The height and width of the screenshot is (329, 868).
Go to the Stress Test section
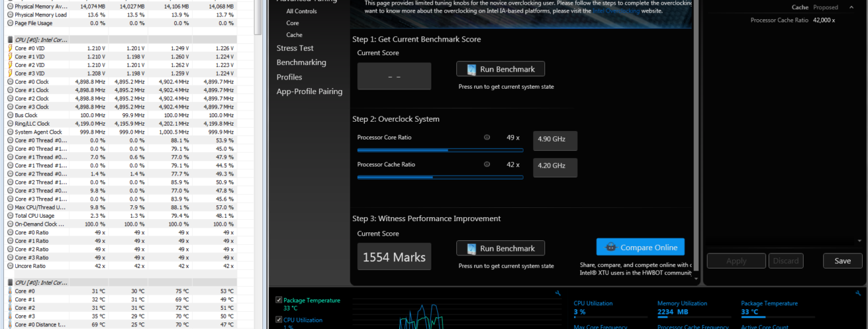tap(295, 48)
